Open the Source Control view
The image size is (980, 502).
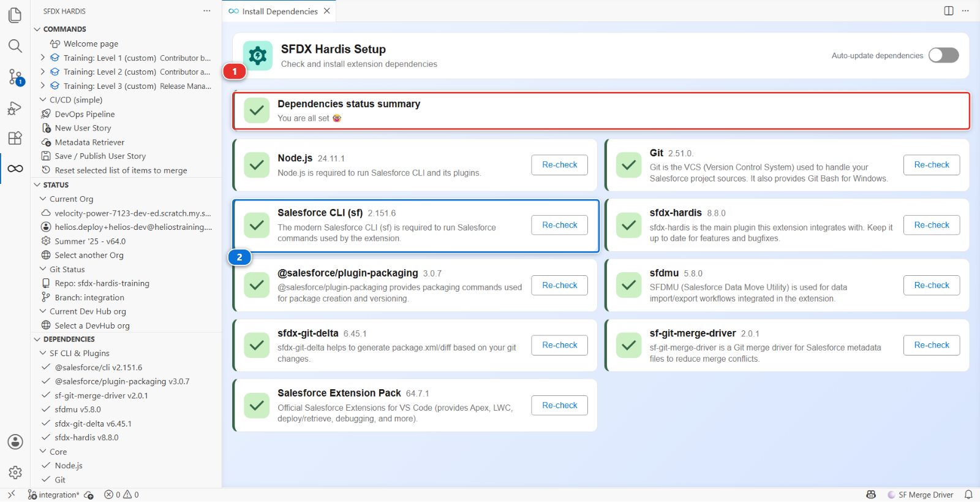[15, 77]
